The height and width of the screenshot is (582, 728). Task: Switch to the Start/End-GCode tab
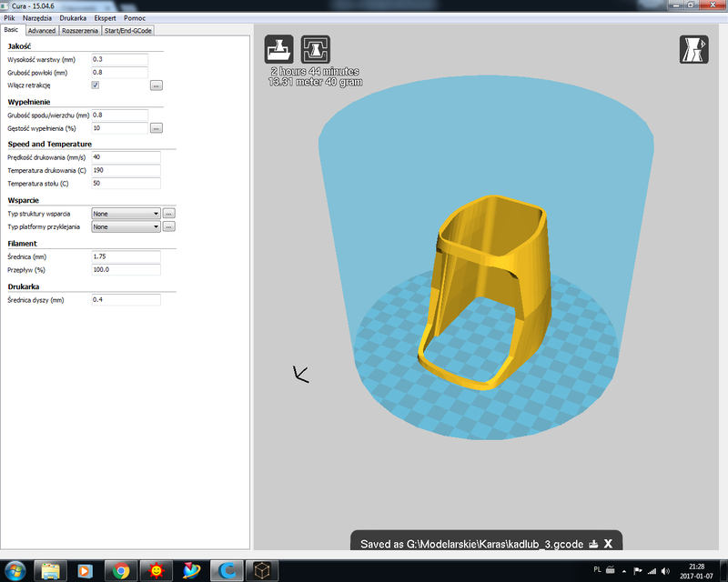[x=127, y=30]
